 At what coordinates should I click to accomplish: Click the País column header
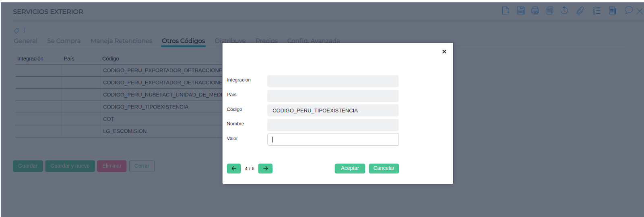coord(69,58)
